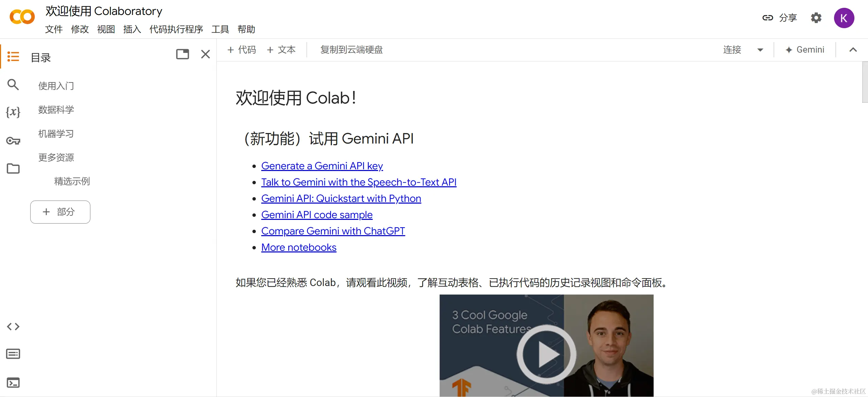Viewport: 868px width, 397px height.
Task: Click the 分享 share button
Action: (780, 18)
